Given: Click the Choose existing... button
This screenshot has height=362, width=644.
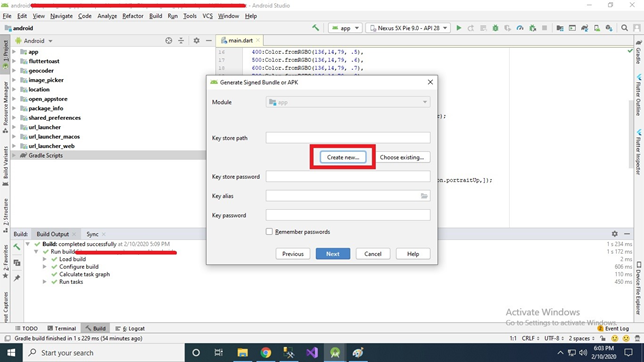Looking at the screenshot, I should pyautogui.click(x=402, y=157).
